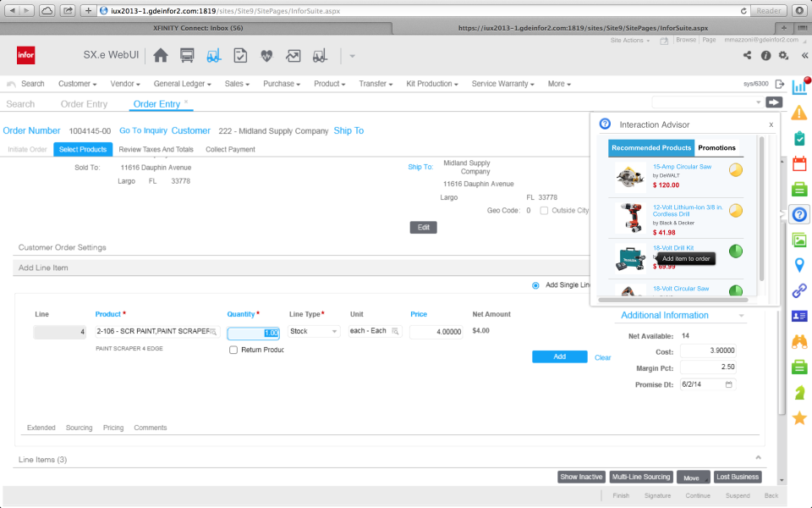The width and height of the screenshot is (812, 508).
Task: Collapse the Additional Information section arrow
Action: coord(741,316)
